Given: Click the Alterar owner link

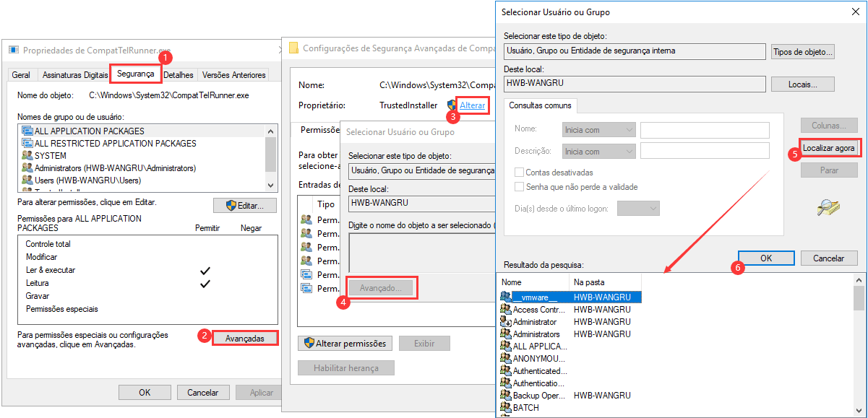Looking at the screenshot, I should coord(472,105).
